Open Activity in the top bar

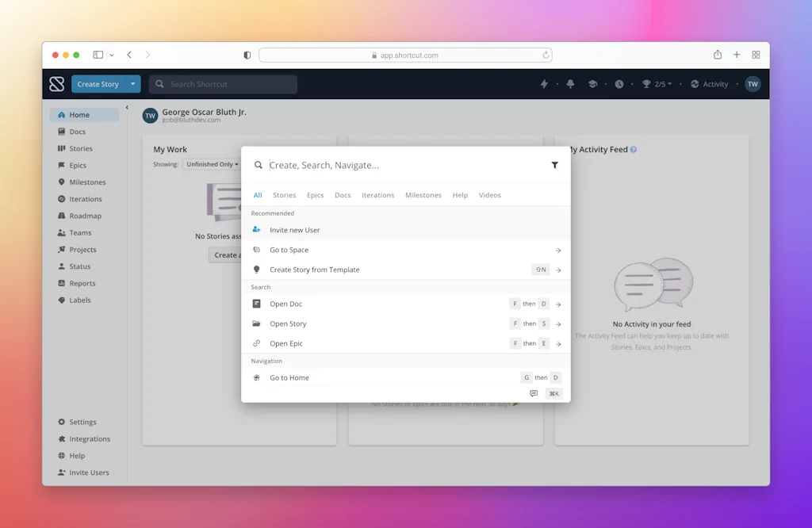[x=709, y=84]
